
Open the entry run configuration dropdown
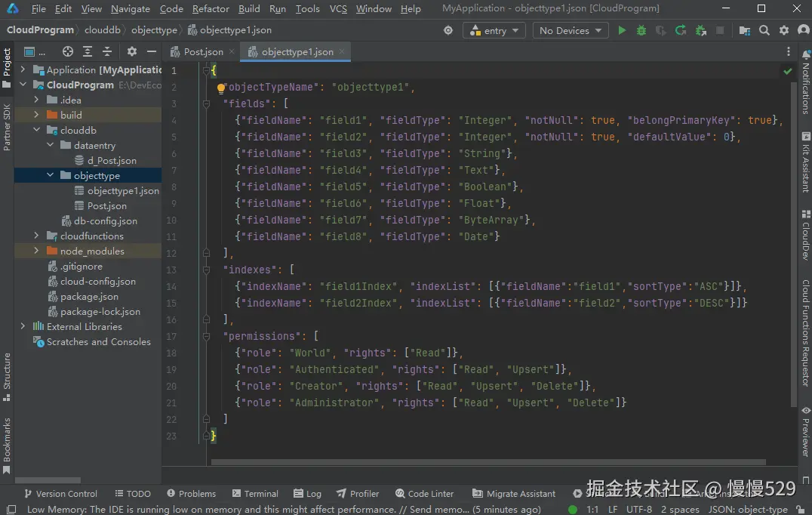pos(494,30)
